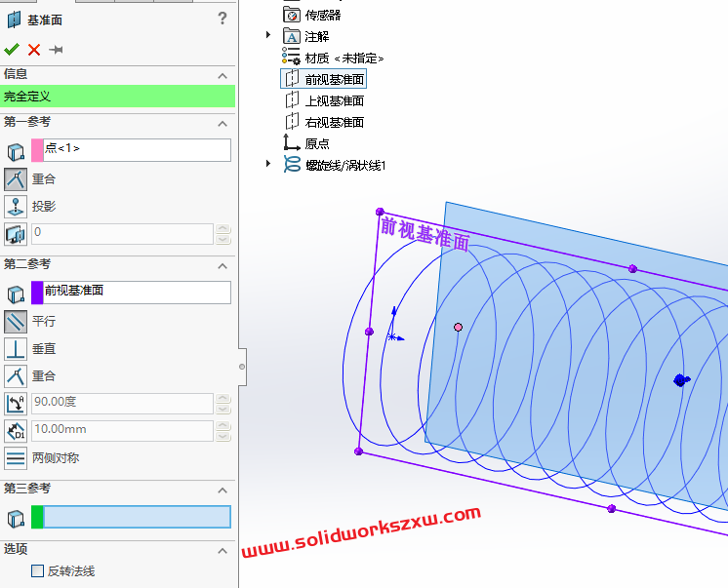
Task: Click the 注解 folder icon
Action: 292,36
